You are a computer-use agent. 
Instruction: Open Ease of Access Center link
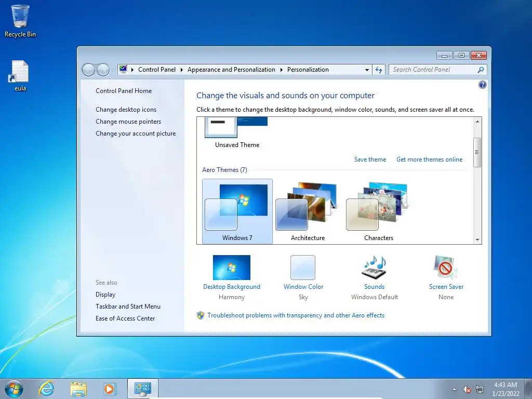(x=125, y=318)
